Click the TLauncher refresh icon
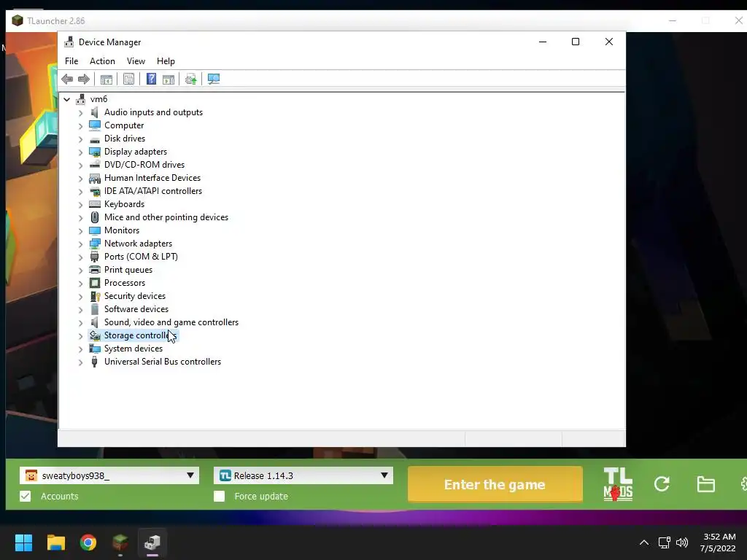Viewport: 747px width, 560px height. pos(662,484)
